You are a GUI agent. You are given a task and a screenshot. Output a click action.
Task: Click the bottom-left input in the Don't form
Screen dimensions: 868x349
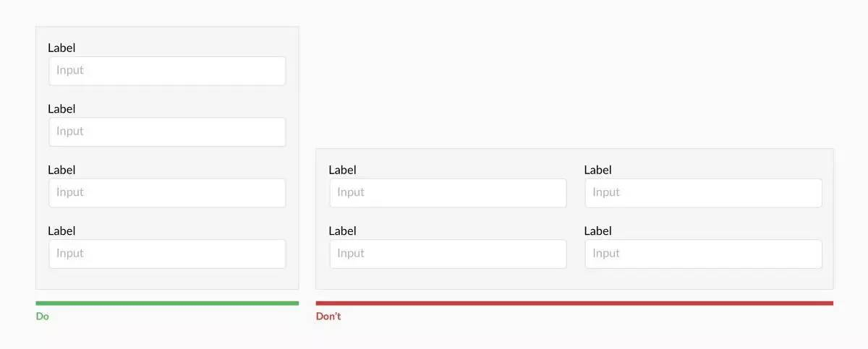(x=448, y=254)
